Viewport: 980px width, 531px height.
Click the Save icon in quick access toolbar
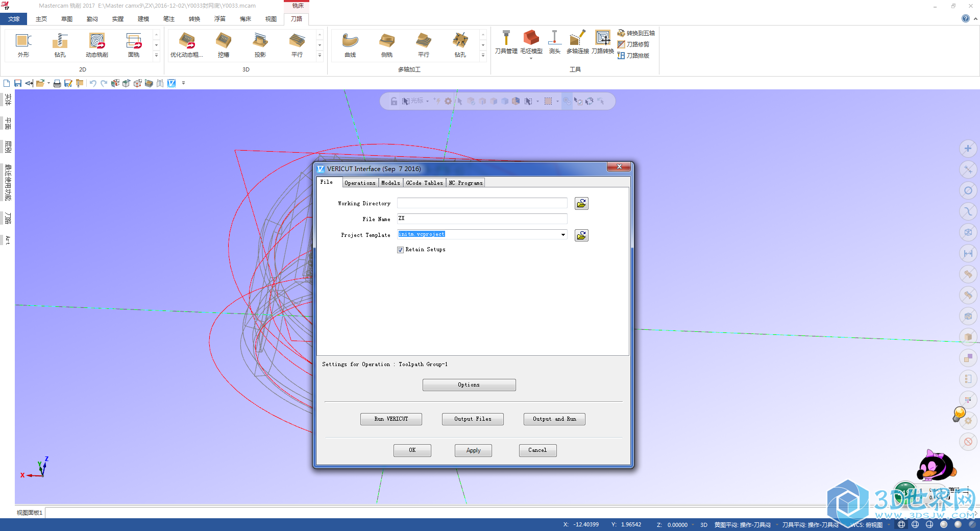click(18, 83)
